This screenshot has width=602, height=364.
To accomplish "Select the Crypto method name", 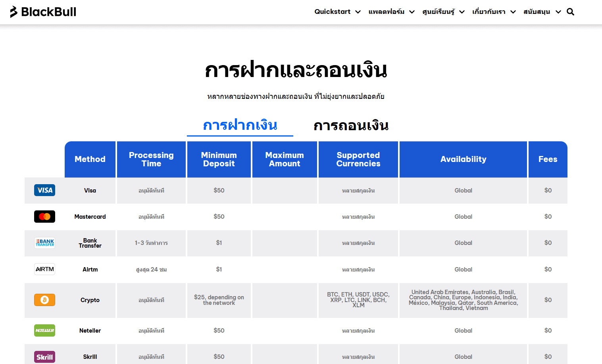I will tap(90, 300).
